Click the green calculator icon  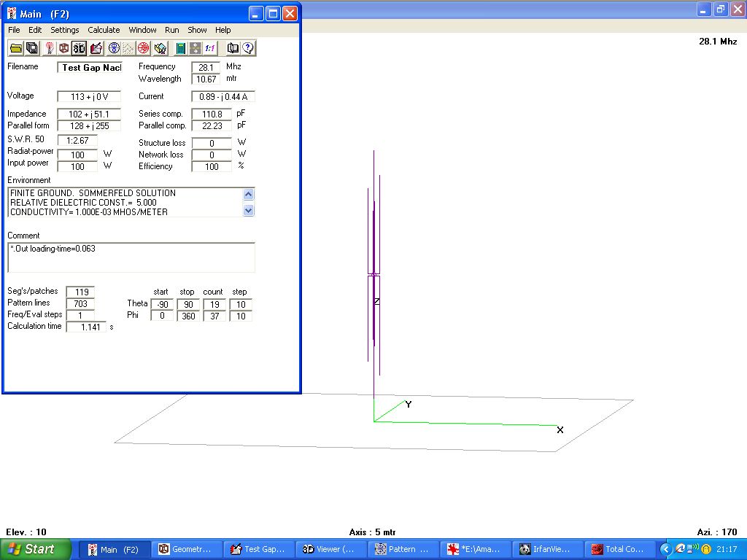[180, 48]
